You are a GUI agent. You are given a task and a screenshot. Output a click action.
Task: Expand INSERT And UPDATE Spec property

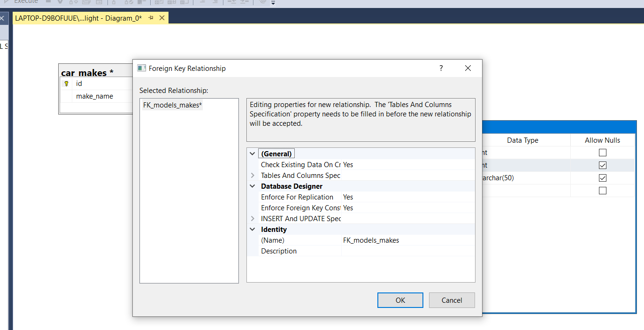tap(253, 219)
